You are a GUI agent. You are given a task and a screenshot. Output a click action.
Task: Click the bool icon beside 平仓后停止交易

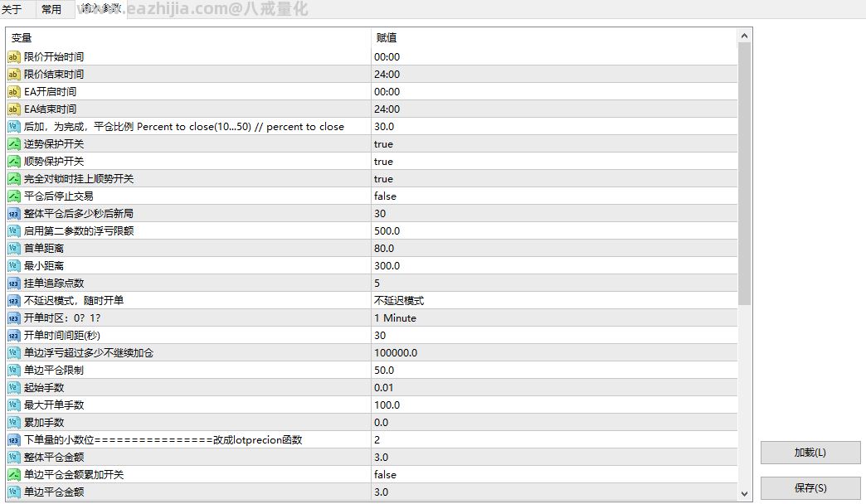(x=14, y=196)
